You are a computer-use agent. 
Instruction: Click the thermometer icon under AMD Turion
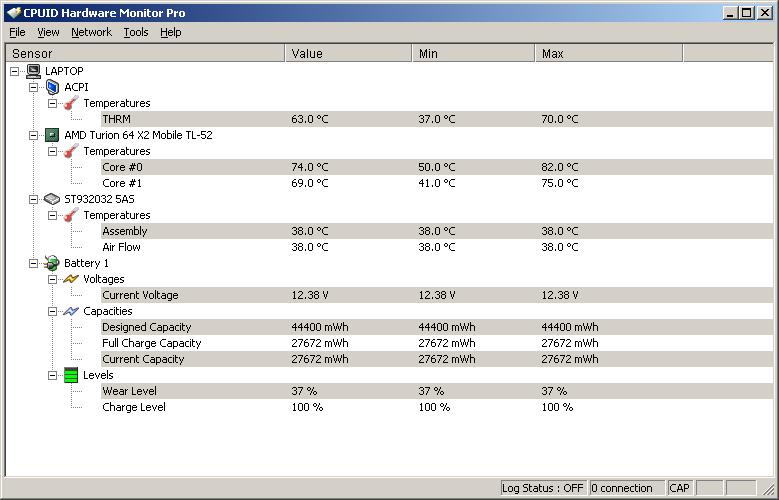71,151
